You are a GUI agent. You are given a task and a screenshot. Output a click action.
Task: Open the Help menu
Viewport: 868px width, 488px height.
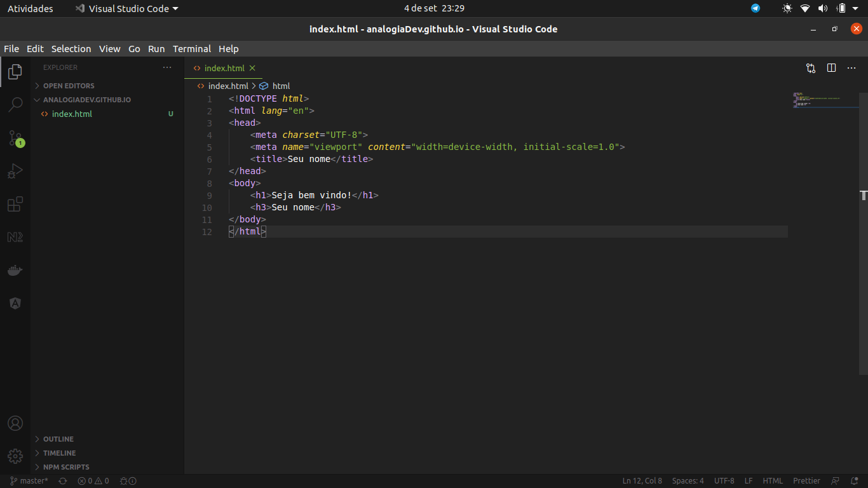[x=229, y=49]
